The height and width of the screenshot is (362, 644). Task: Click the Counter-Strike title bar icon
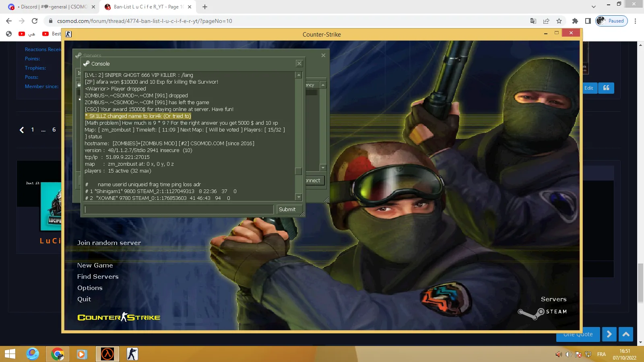click(x=68, y=34)
